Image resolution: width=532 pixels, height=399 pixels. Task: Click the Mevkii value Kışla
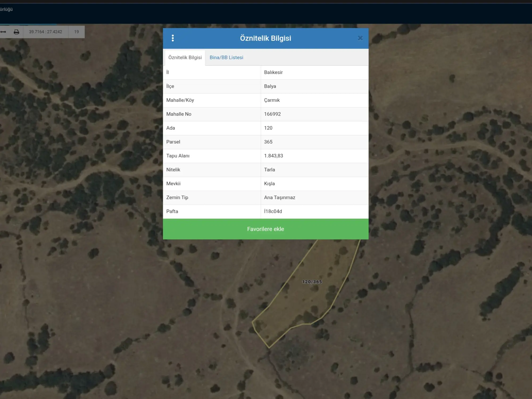pyautogui.click(x=269, y=184)
